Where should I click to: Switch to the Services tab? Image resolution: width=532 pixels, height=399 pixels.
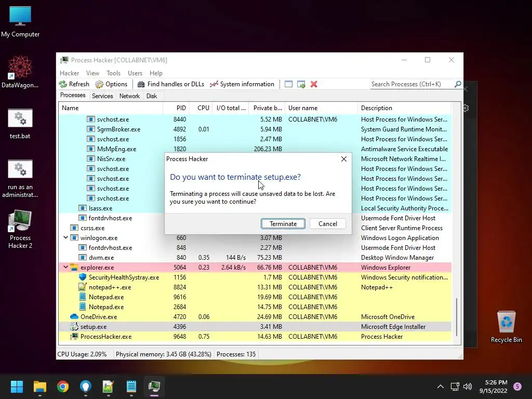pos(102,96)
